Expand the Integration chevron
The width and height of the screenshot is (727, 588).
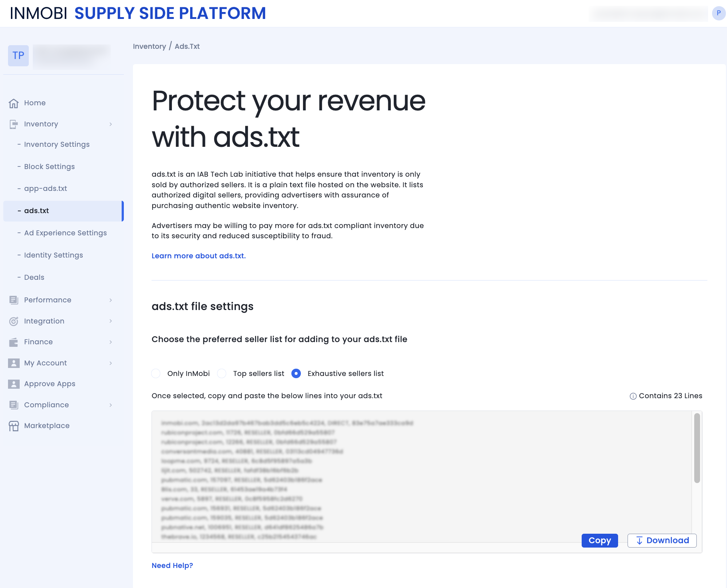(x=111, y=321)
